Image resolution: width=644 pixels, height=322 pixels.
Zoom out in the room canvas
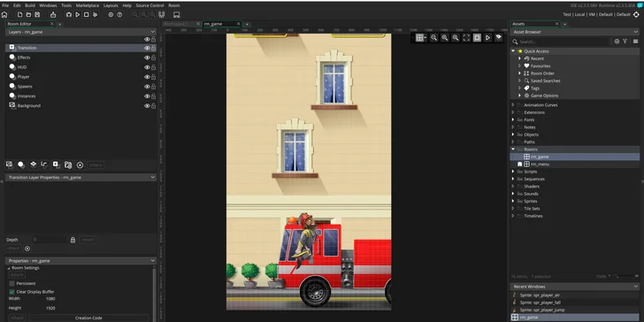434,38
